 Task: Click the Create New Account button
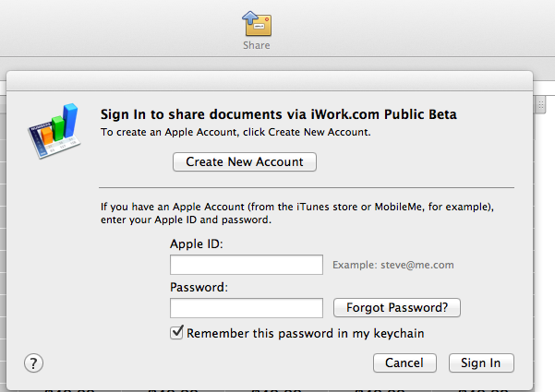point(245,162)
